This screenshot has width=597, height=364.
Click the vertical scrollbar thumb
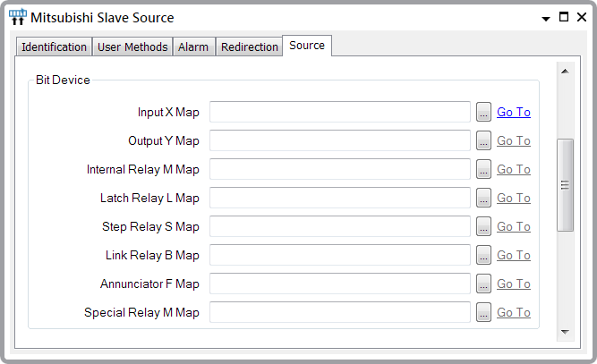point(565,185)
